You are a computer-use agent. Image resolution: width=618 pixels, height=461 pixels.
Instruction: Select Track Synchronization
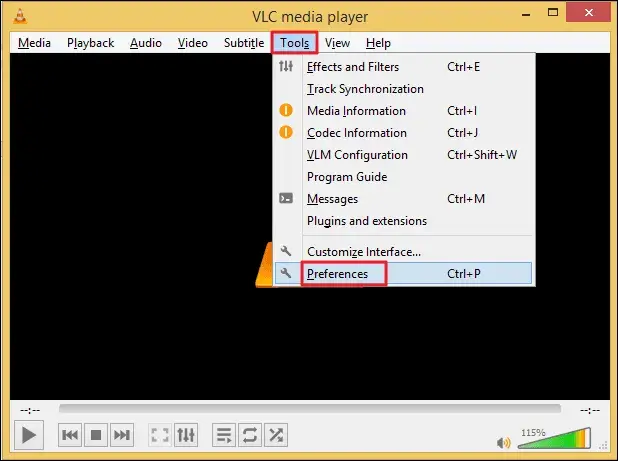click(x=403, y=89)
